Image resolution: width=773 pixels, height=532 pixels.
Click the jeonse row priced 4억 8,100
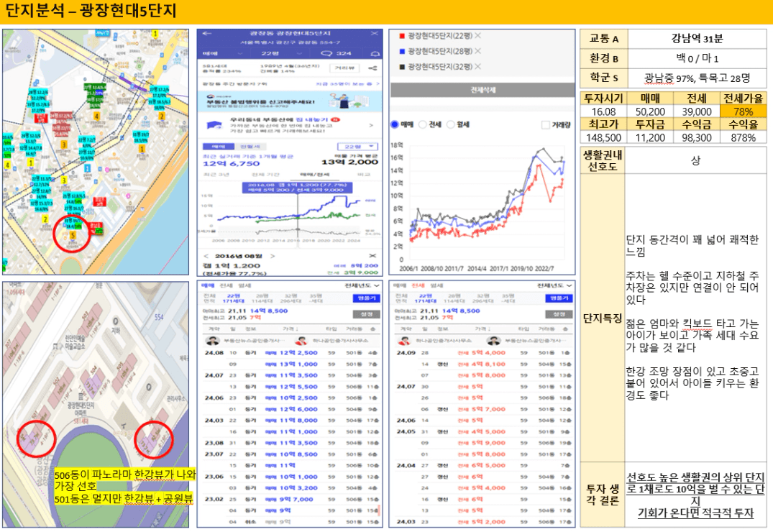click(483, 364)
